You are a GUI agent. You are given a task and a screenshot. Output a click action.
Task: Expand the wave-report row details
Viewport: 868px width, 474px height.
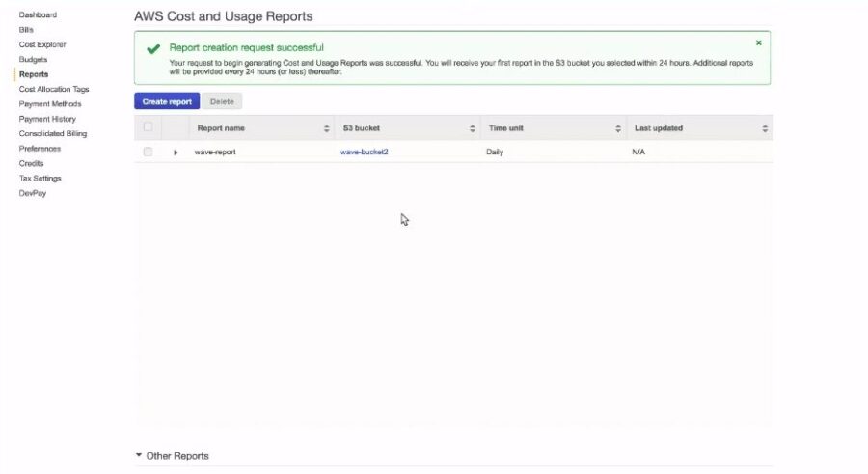(x=176, y=153)
